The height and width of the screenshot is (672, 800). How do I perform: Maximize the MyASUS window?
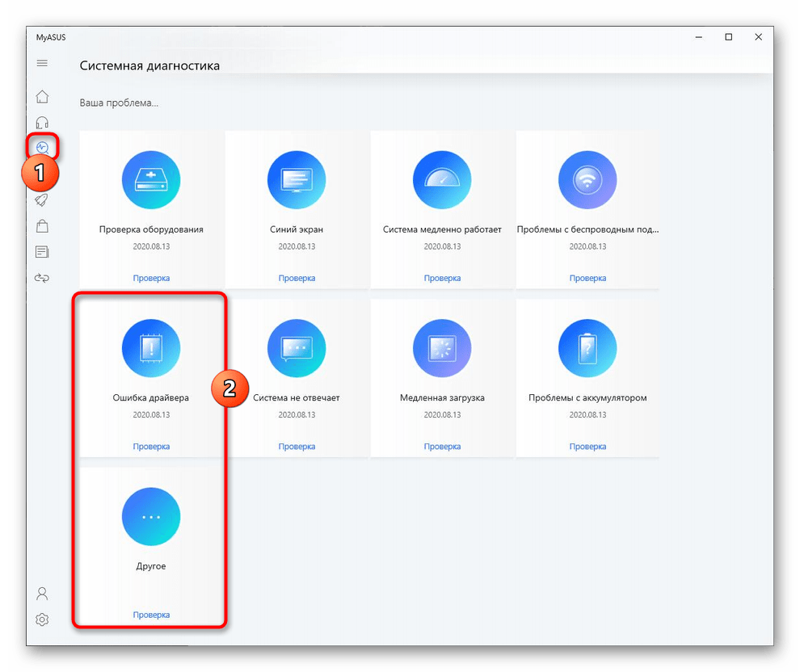point(728,37)
